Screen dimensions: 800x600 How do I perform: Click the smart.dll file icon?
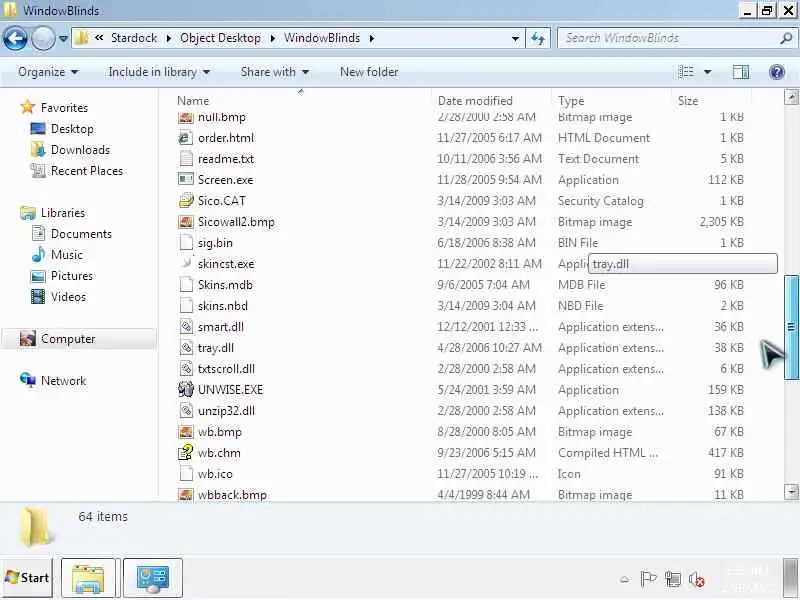click(x=186, y=327)
